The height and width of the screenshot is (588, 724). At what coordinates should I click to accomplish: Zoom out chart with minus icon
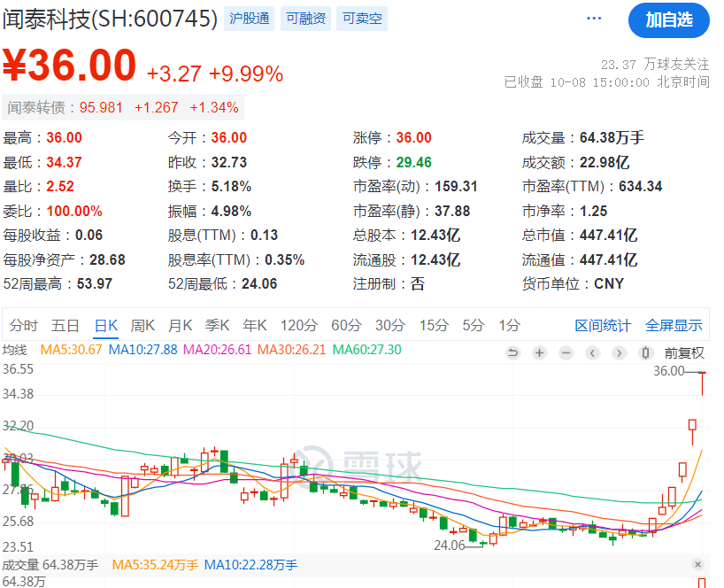(x=566, y=353)
